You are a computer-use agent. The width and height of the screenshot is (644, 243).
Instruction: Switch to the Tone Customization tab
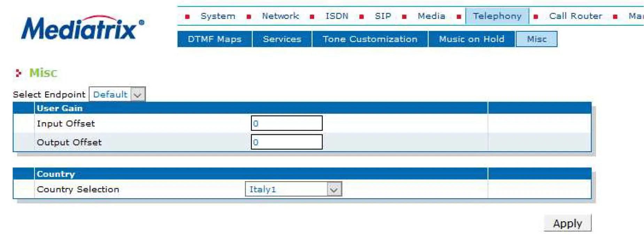(x=370, y=39)
